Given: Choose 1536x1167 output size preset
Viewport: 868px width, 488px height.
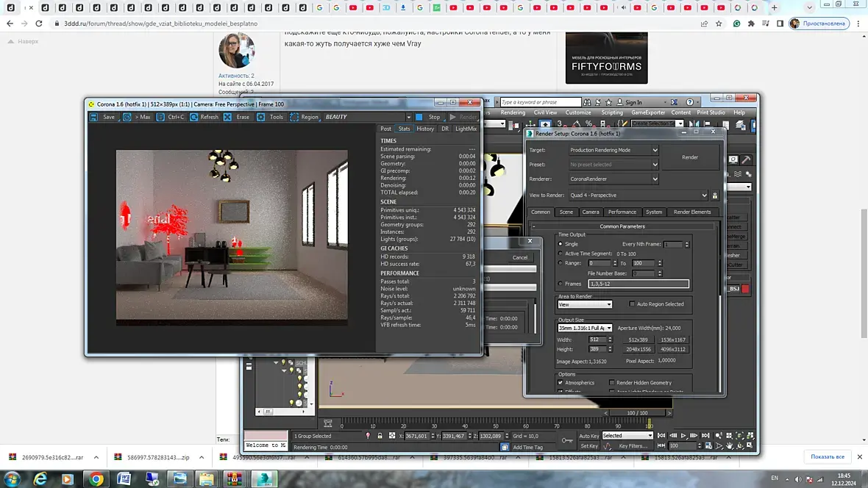Looking at the screenshot, I should pos(672,340).
